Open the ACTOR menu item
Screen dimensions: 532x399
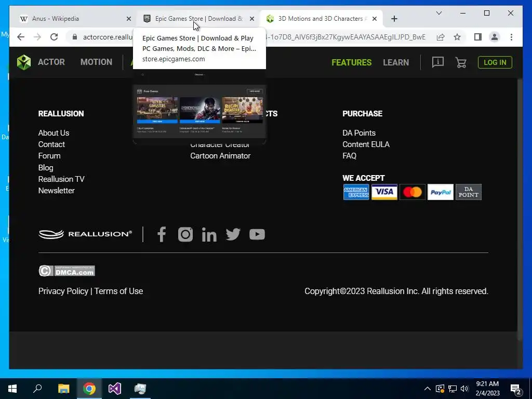click(51, 62)
